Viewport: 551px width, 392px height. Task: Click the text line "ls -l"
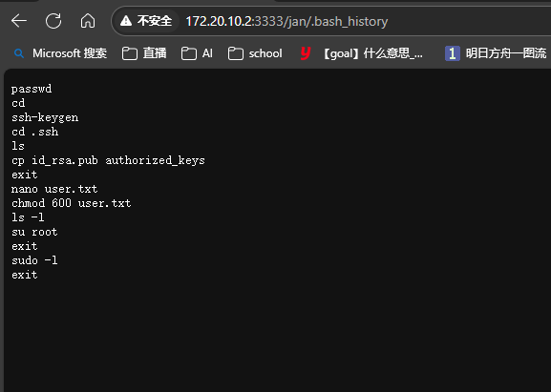pyautogui.click(x=28, y=217)
